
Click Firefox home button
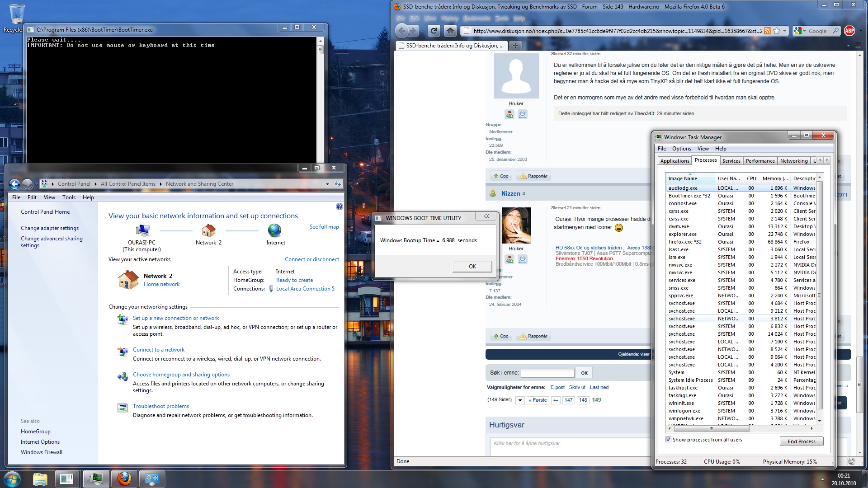pyautogui.click(x=450, y=31)
